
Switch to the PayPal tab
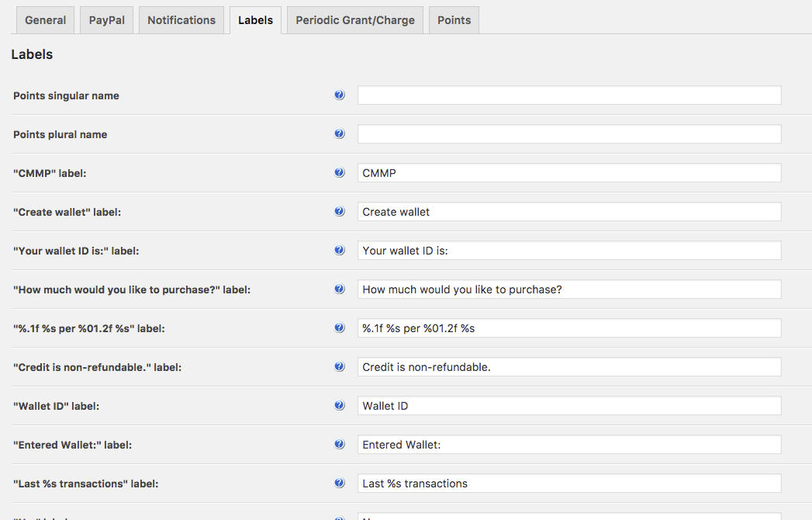[106, 20]
